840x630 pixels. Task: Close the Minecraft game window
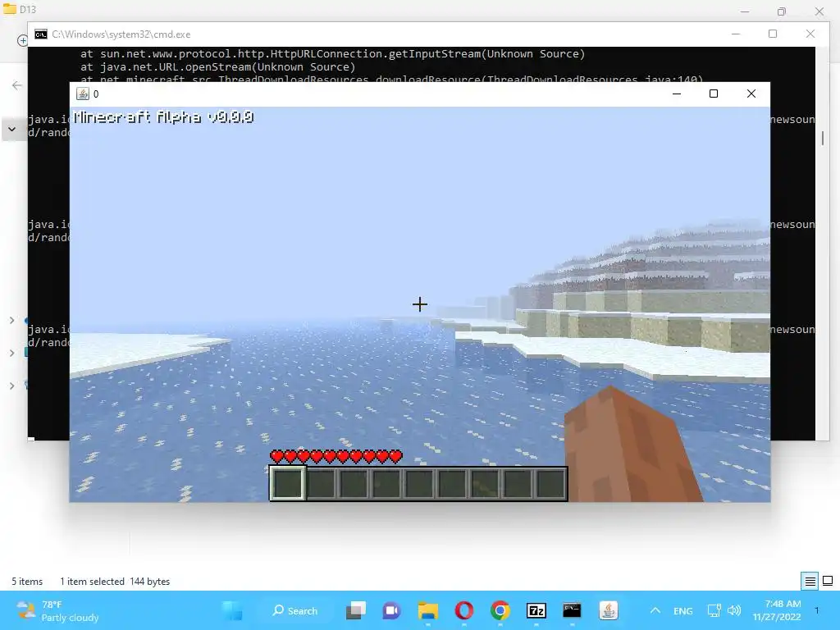751,94
